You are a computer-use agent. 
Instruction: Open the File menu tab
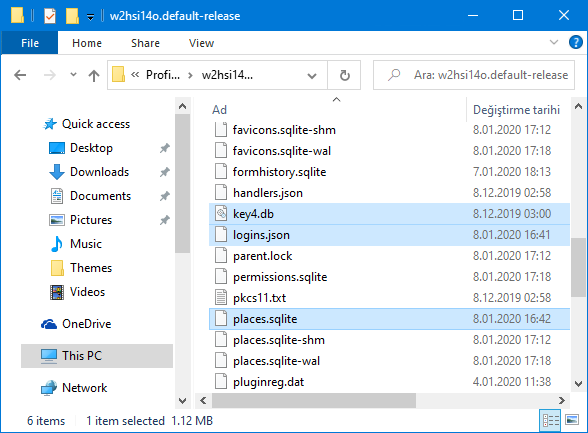click(x=30, y=43)
